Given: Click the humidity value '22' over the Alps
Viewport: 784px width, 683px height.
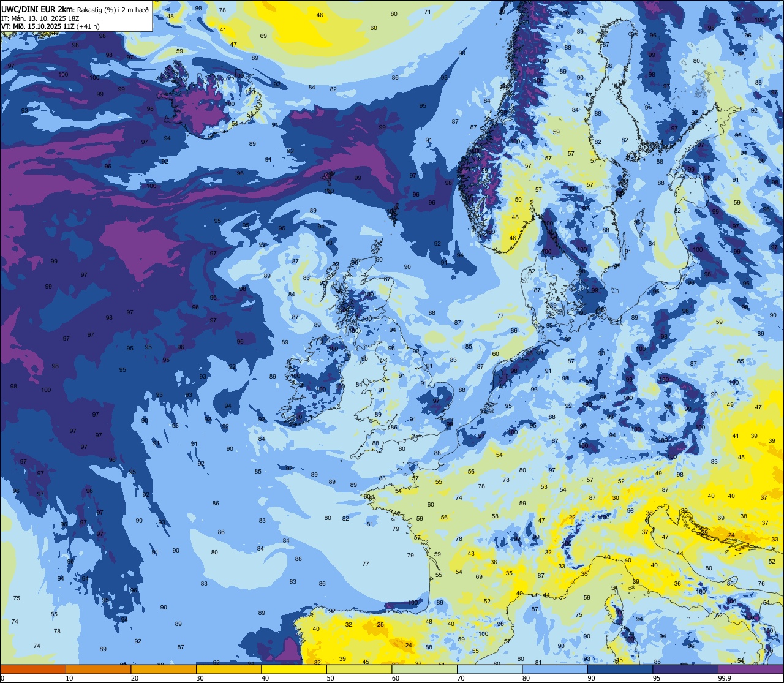Looking at the screenshot, I should 572,518.
